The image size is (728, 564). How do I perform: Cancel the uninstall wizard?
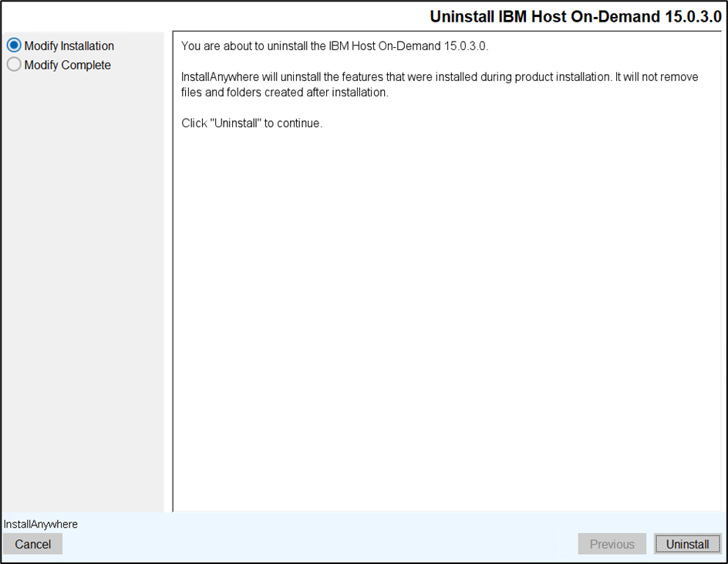point(32,544)
